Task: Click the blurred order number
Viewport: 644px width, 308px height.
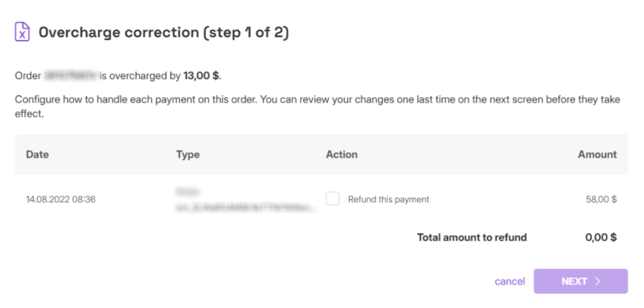Action: click(x=71, y=76)
